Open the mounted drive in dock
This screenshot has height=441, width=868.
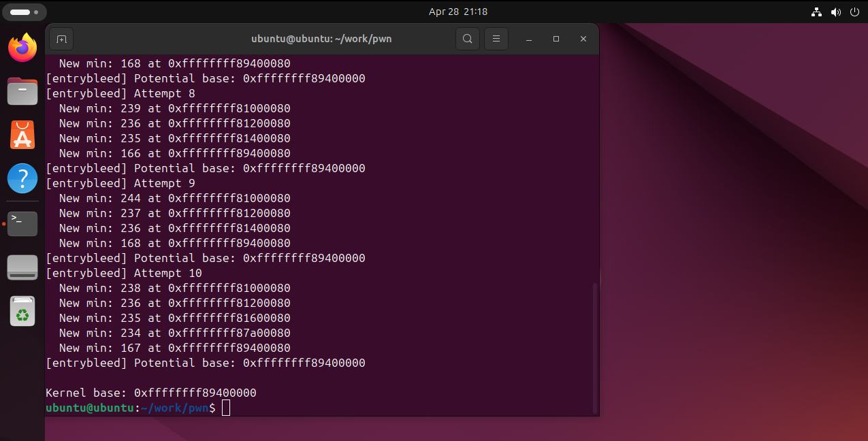point(22,267)
